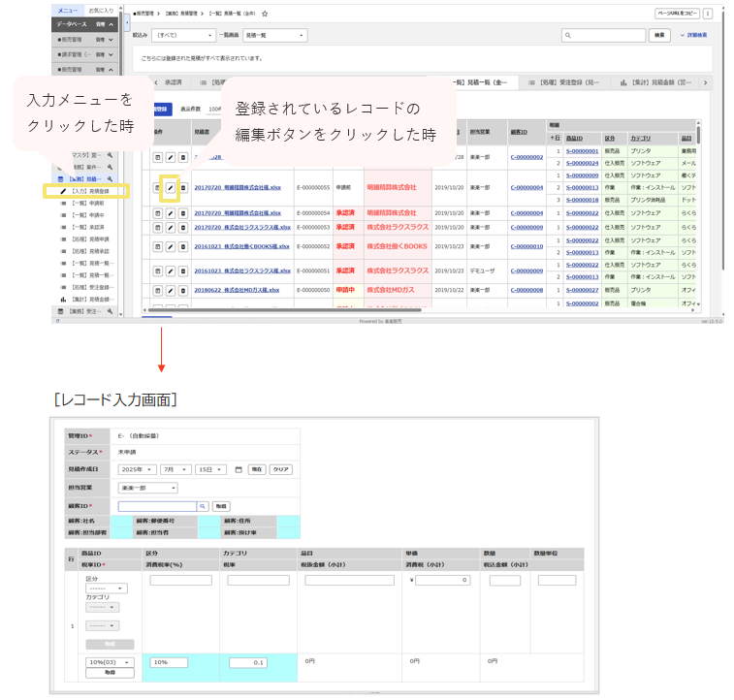
Task: Expand the 詳細検索 options
Action: coord(693,35)
